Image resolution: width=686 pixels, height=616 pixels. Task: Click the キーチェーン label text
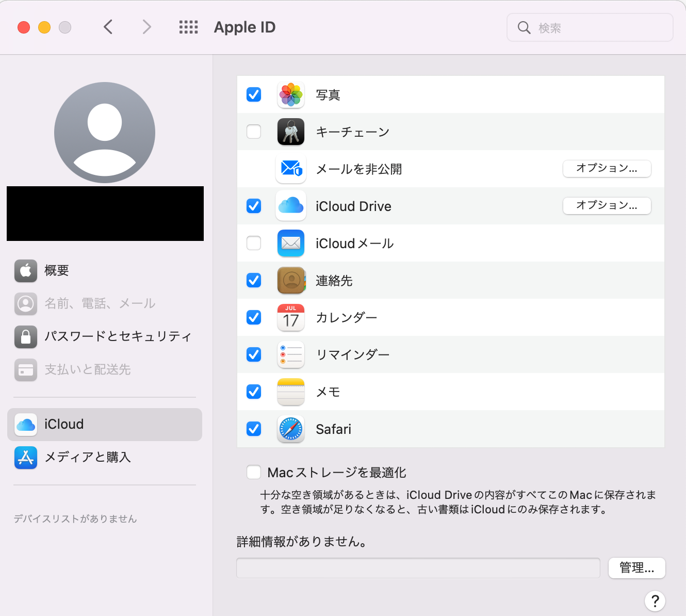(x=353, y=132)
